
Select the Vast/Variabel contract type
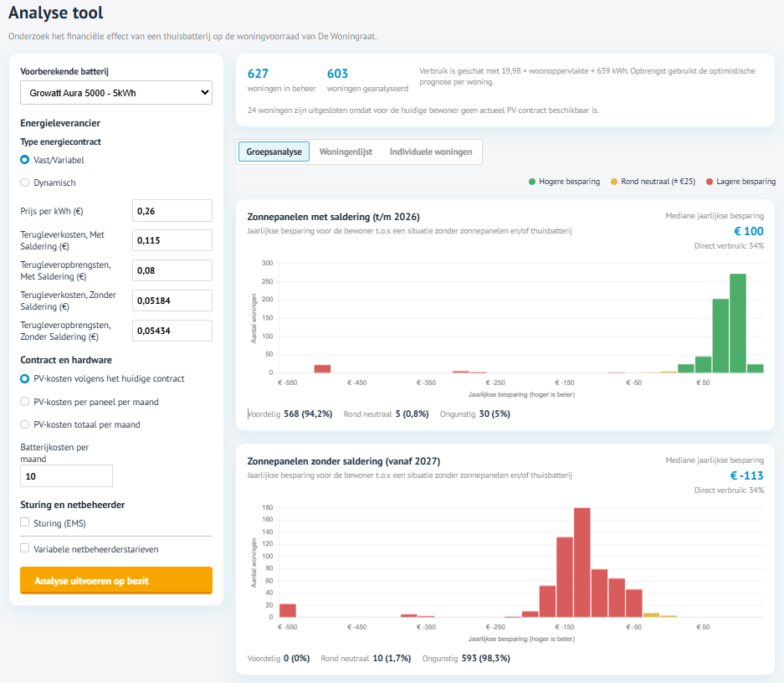point(24,160)
